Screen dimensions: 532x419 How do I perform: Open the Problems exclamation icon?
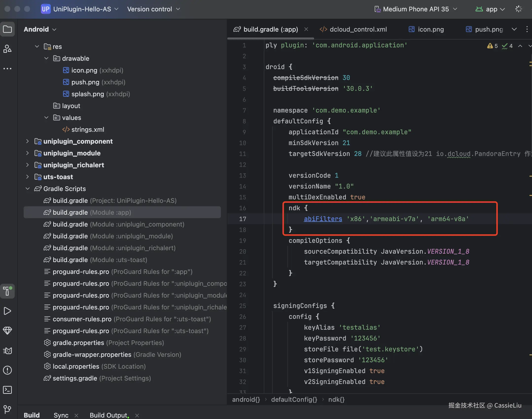click(x=7, y=370)
